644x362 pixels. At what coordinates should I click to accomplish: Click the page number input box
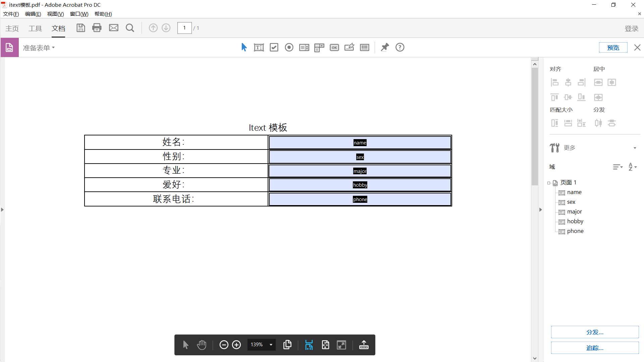pos(184,28)
